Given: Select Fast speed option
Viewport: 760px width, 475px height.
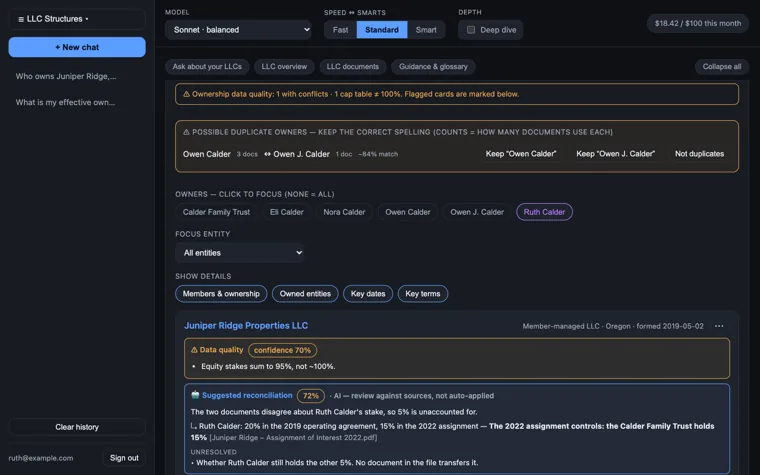Looking at the screenshot, I should click(x=340, y=30).
